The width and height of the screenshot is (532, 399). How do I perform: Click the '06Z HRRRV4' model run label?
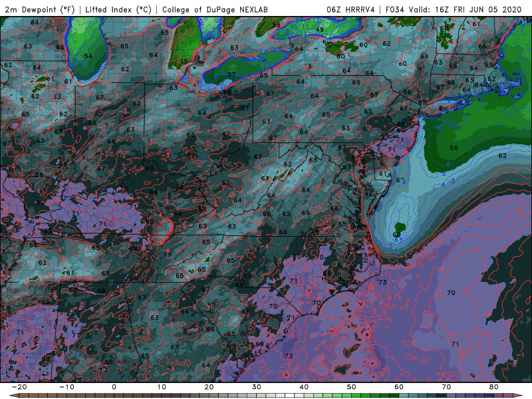(350, 10)
